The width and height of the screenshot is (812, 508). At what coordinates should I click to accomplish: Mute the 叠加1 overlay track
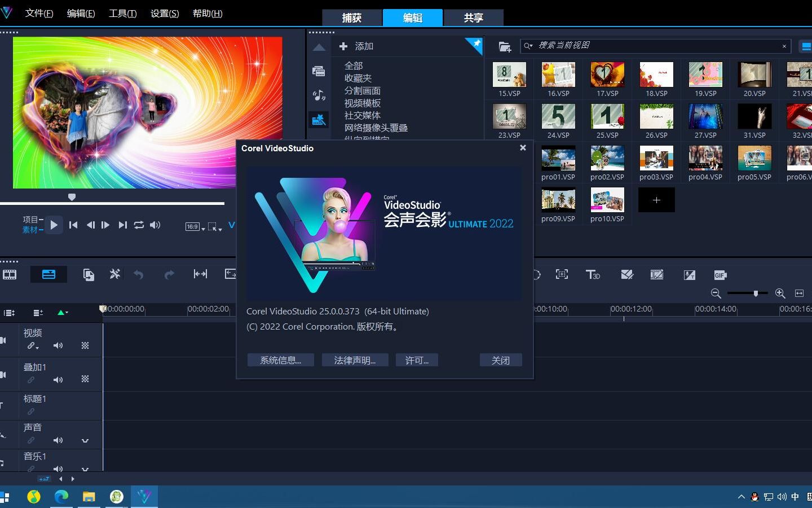[58, 380]
